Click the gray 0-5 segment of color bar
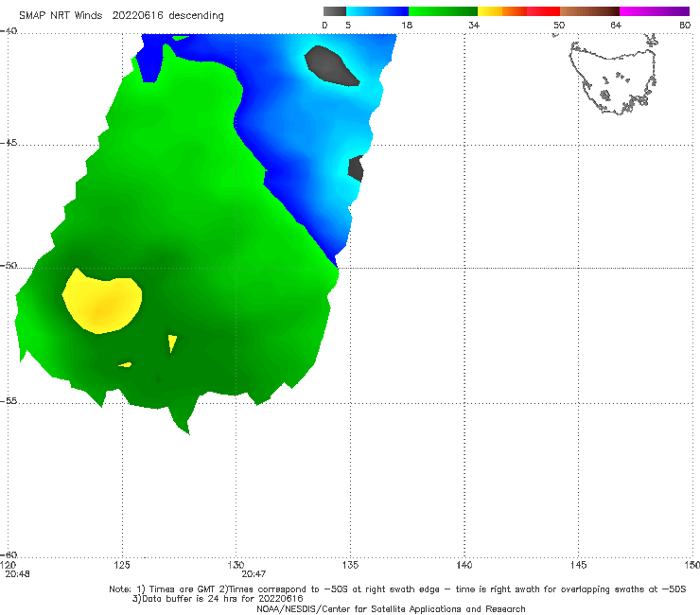 point(335,11)
